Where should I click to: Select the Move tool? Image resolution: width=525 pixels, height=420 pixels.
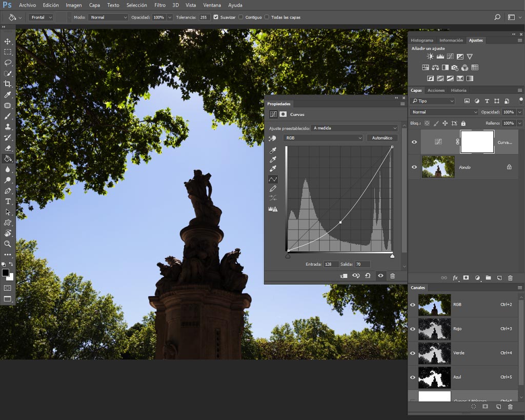click(7, 42)
